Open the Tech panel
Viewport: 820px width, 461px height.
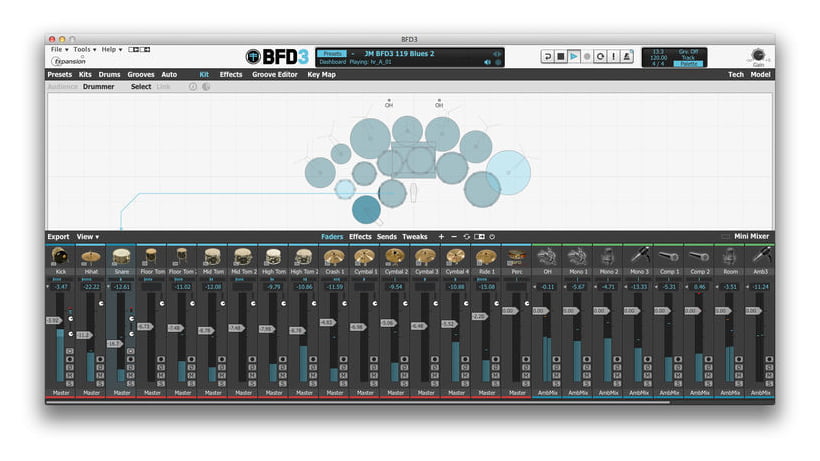click(x=735, y=75)
